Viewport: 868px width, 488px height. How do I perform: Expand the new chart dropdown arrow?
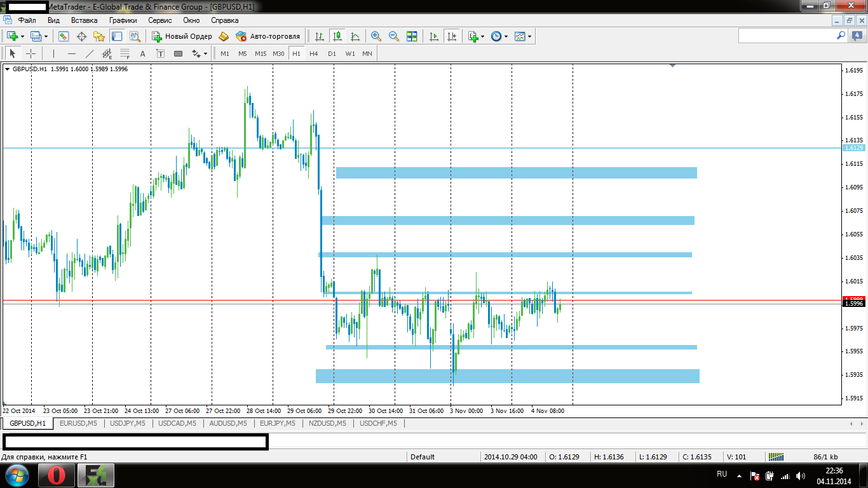pyautogui.click(x=22, y=36)
